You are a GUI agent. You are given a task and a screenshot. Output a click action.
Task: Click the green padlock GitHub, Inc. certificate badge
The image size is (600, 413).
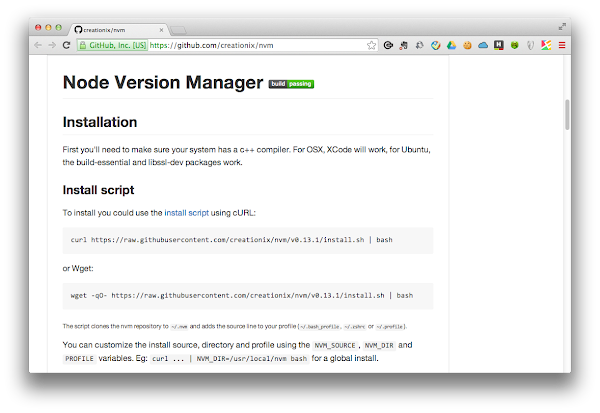point(112,45)
